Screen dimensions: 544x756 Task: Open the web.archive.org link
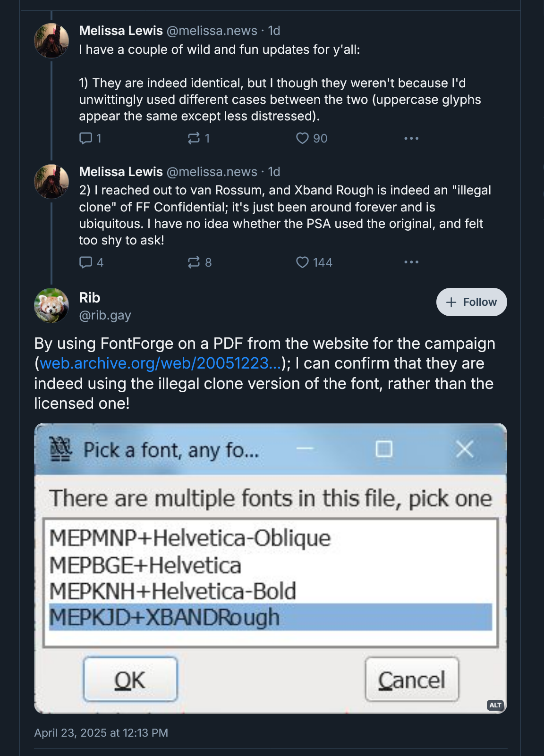(161, 363)
